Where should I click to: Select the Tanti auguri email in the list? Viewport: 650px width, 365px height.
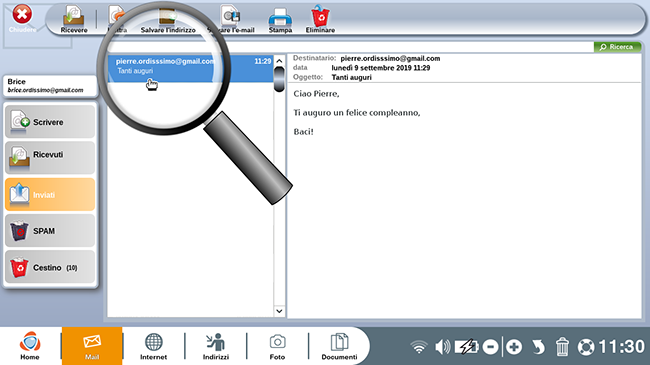[190, 68]
